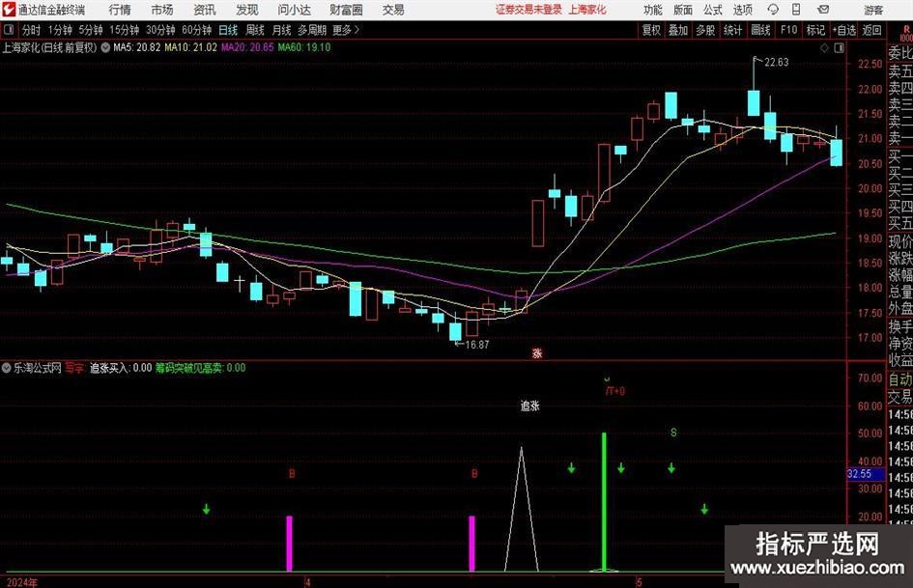The width and height of the screenshot is (913, 588).
Task: Switch to 5分钟 period
Action: tap(91, 30)
